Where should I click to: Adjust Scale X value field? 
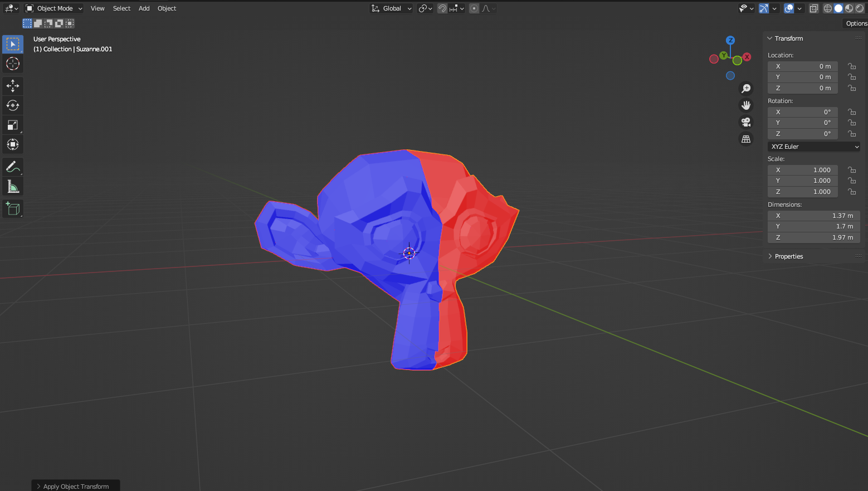803,170
